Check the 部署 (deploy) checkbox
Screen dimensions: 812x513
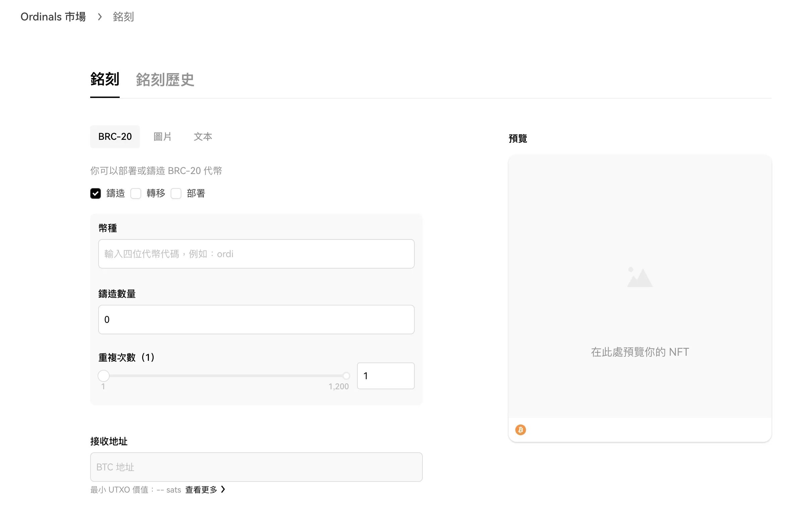(x=176, y=193)
